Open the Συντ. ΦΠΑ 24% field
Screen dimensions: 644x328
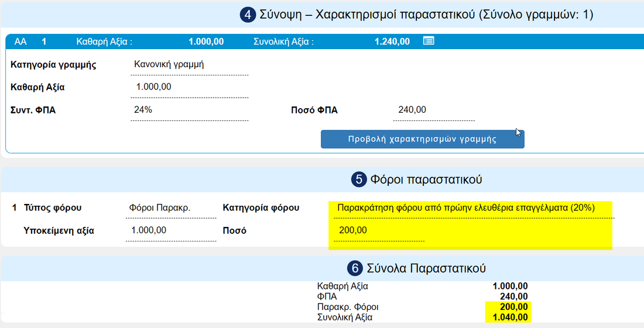tap(189, 110)
